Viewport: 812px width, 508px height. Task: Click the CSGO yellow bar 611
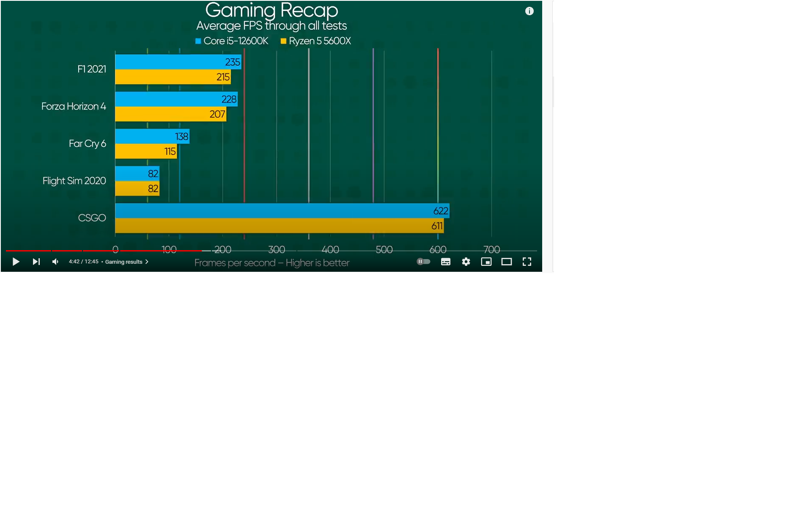coord(279,226)
